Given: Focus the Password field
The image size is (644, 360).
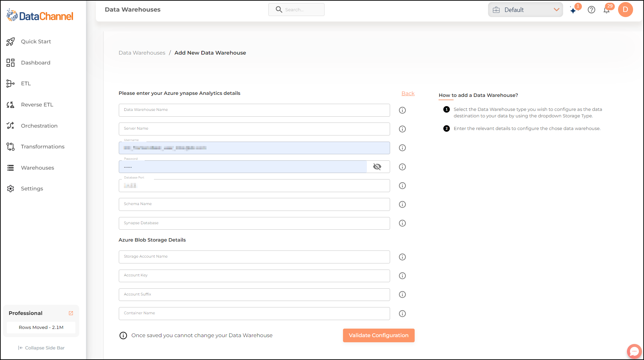Looking at the screenshot, I should (243, 167).
